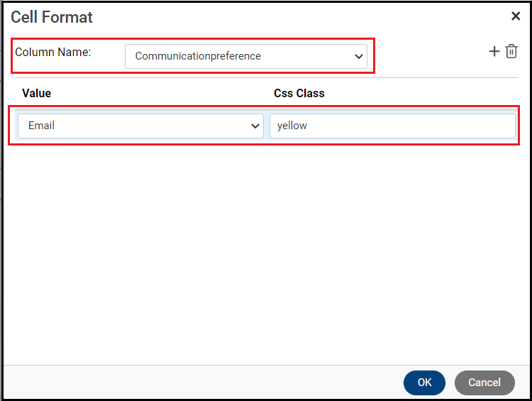This screenshot has height=401, width=532.
Task: Expand the Value dropdown showing Email
Action: pyautogui.click(x=140, y=126)
